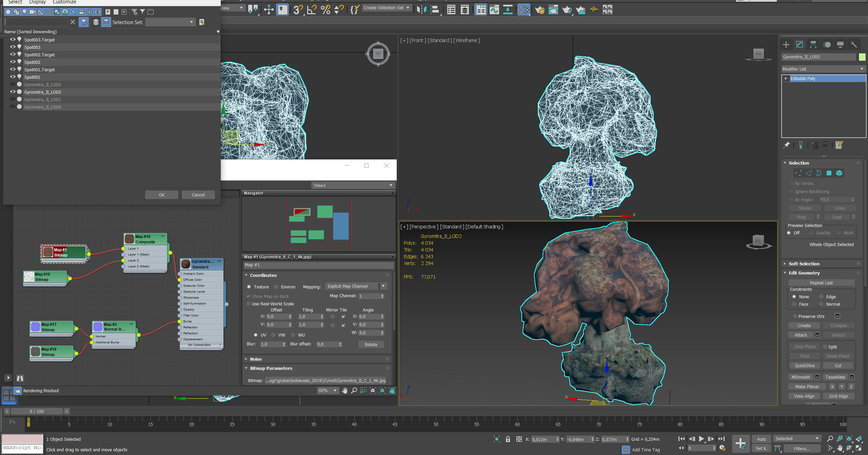Select Vertex sub-object level
The height and width of the screenshot is (455, 868).
click(x=798, y=173)
